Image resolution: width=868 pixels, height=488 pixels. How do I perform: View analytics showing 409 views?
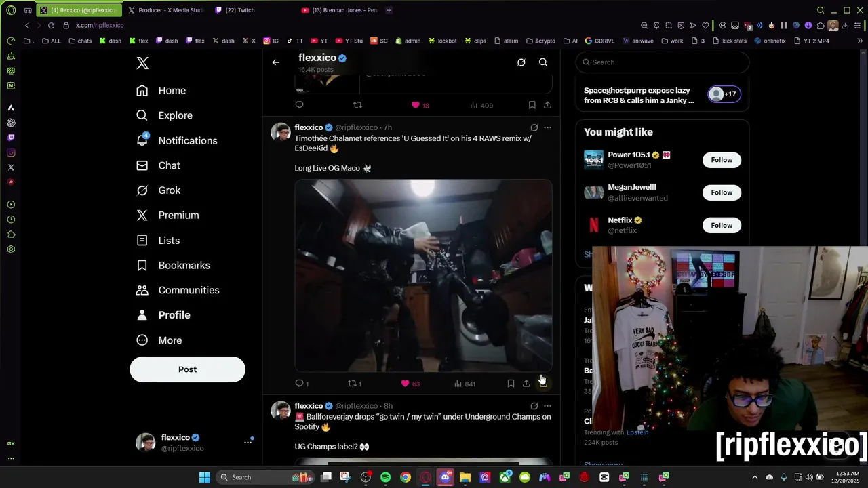click(x=481, y=105)
